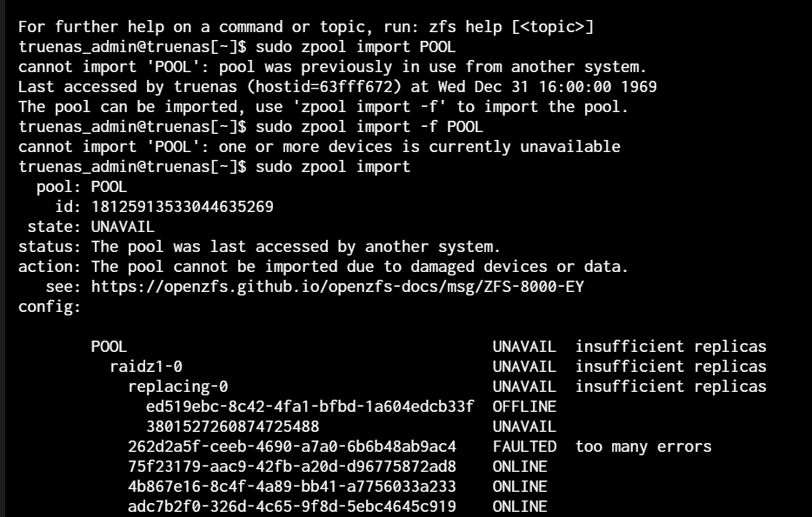The width and height of the screenshot is (812, 517).
Task: Click the OFFLINE status text
Action: click(524, 407)
